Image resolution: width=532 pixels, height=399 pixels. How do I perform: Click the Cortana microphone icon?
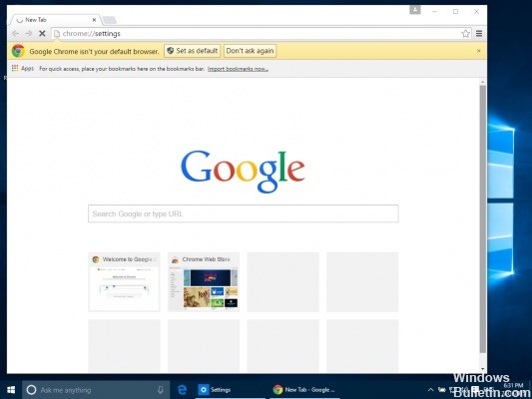pyautogui.click(x=161, y=390)
